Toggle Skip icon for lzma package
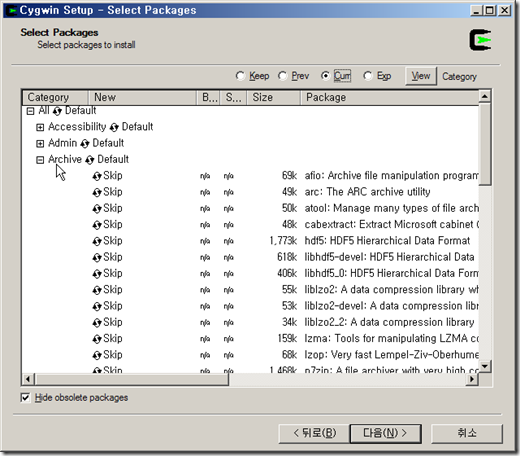Image resolution: width=520 pixels, height=456 pixels. click(x=97, y=339)
